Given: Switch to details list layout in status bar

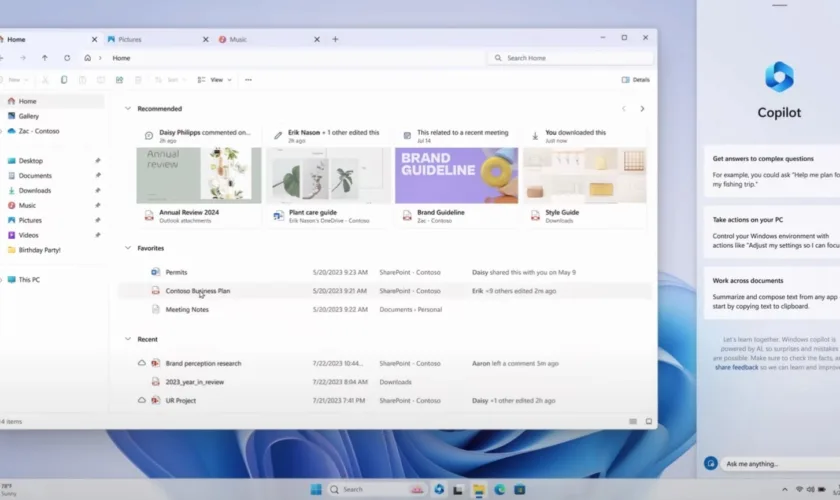Looking at the screenshot, I should tap(632, 421).
